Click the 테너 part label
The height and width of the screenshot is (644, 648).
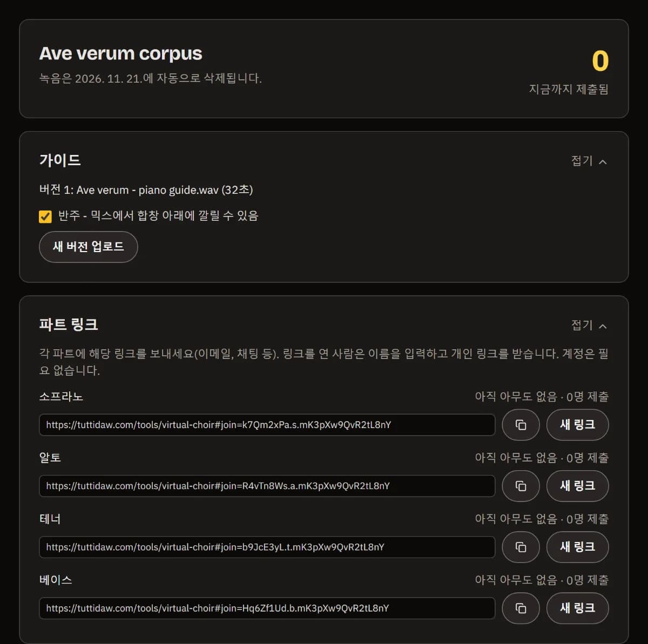click(x=50, y=519)
